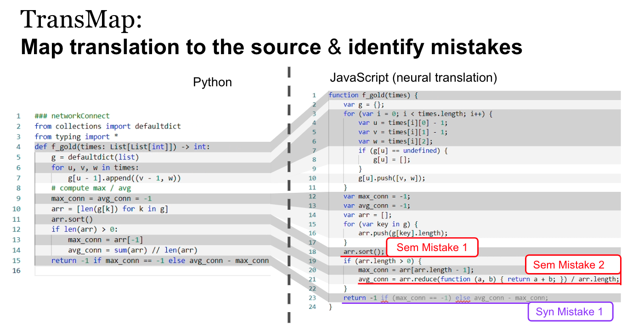Click the TransMap: title text
This screenshot has width=644, height=330.
pyautogui.click(x=81, y=20)
